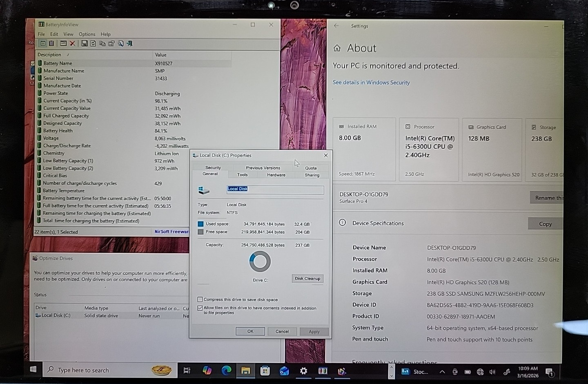Select the 'Full Charged Capacity' row

[x=134, y=116]
